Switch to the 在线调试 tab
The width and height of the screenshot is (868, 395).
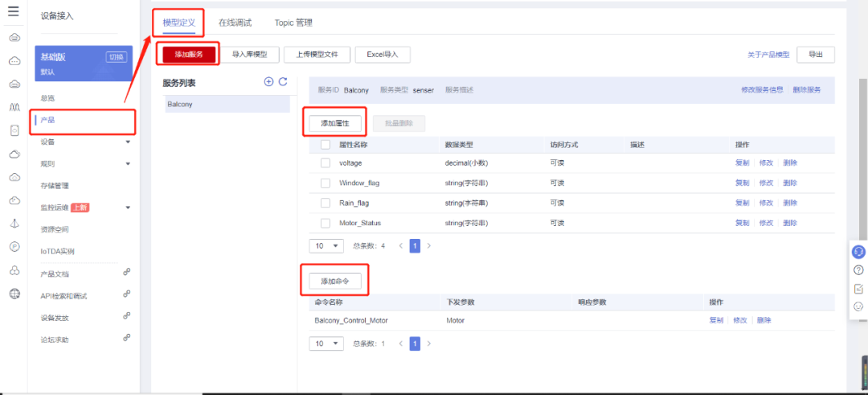click(x=235, y=23)
